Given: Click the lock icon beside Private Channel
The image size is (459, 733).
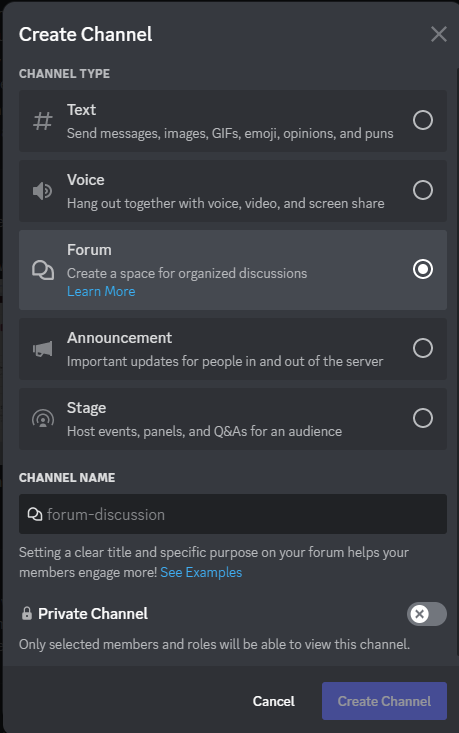Looking at the screenshot, I should coord(27,613).
